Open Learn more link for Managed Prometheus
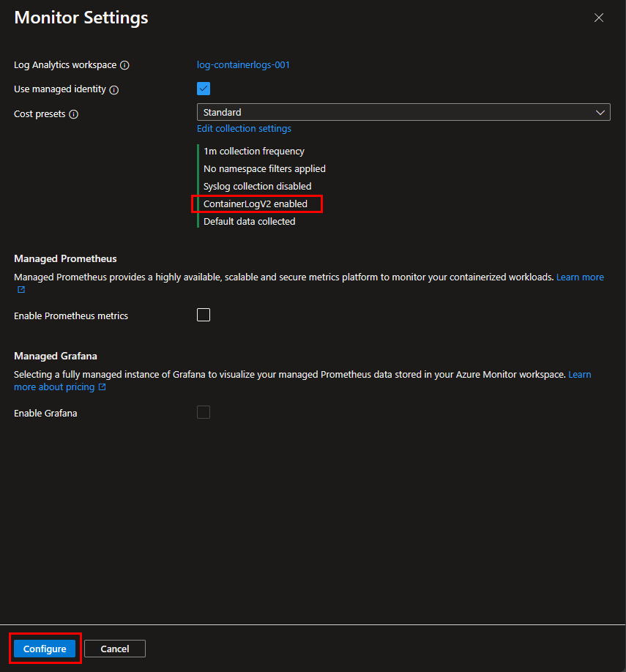This screenshot has width=626, height=672. pyautogui.click(x=580, y=277)
